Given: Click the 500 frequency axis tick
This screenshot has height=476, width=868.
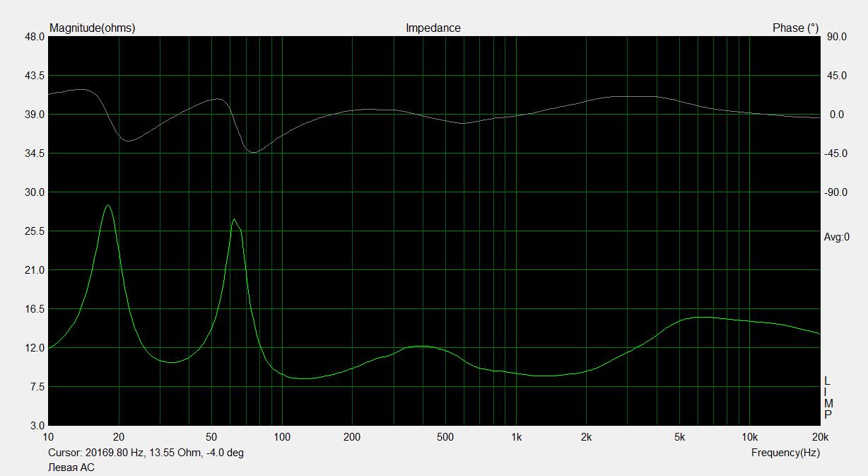Looking at the screenshot, I should (445, 437).
